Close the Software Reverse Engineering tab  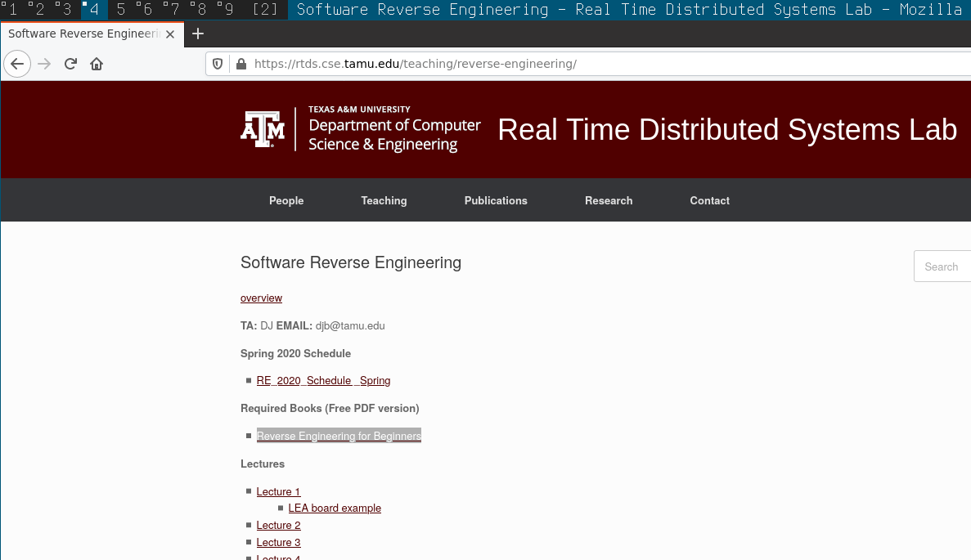pos(170,34)
